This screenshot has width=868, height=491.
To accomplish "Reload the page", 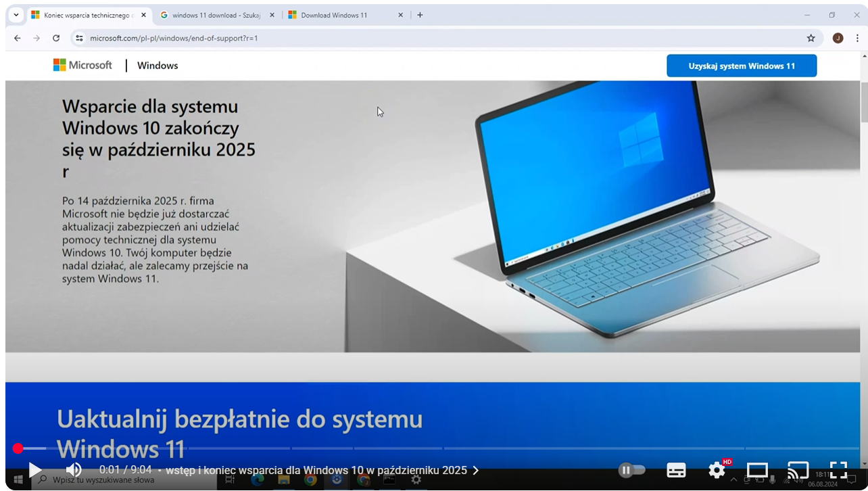I will coord(56,38).
